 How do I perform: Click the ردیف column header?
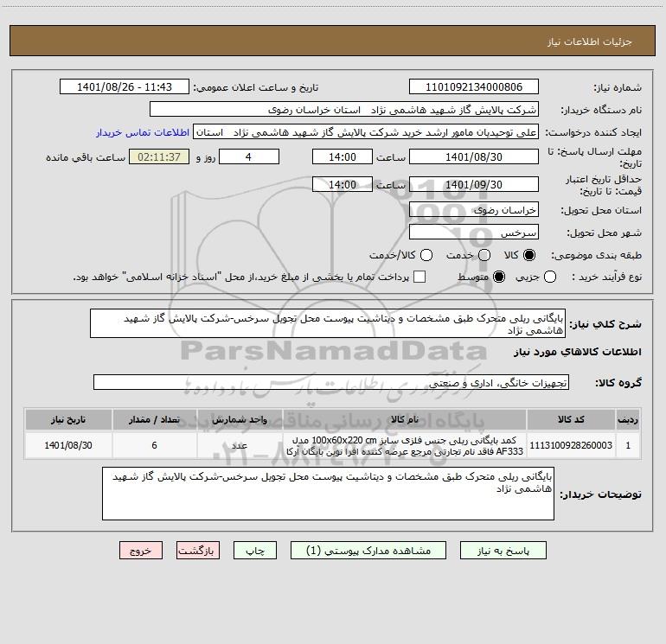pos(628,420)
